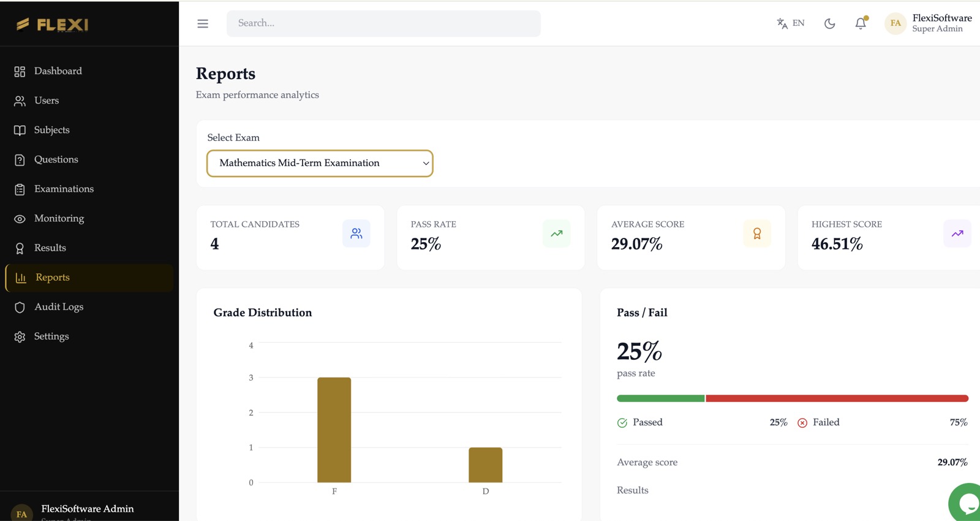Click the Pass Rate trend icon
The image size is (980, 521).
557,234
